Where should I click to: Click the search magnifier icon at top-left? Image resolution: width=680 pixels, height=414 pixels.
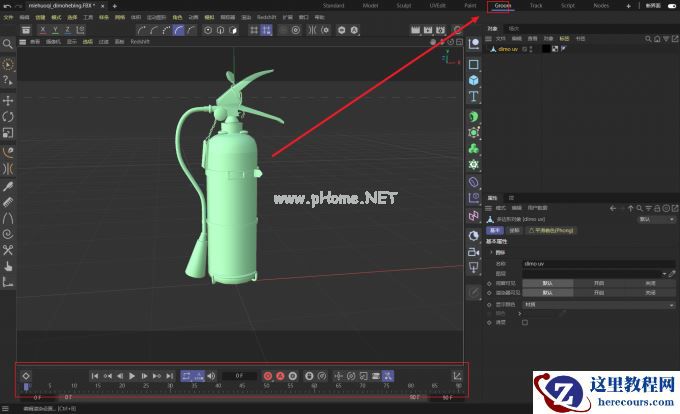point(7,44)
